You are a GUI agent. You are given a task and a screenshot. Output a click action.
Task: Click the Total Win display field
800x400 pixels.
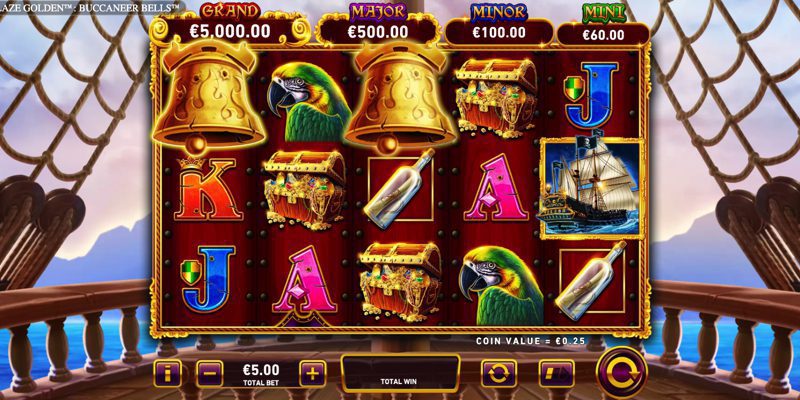pos(401,373)
